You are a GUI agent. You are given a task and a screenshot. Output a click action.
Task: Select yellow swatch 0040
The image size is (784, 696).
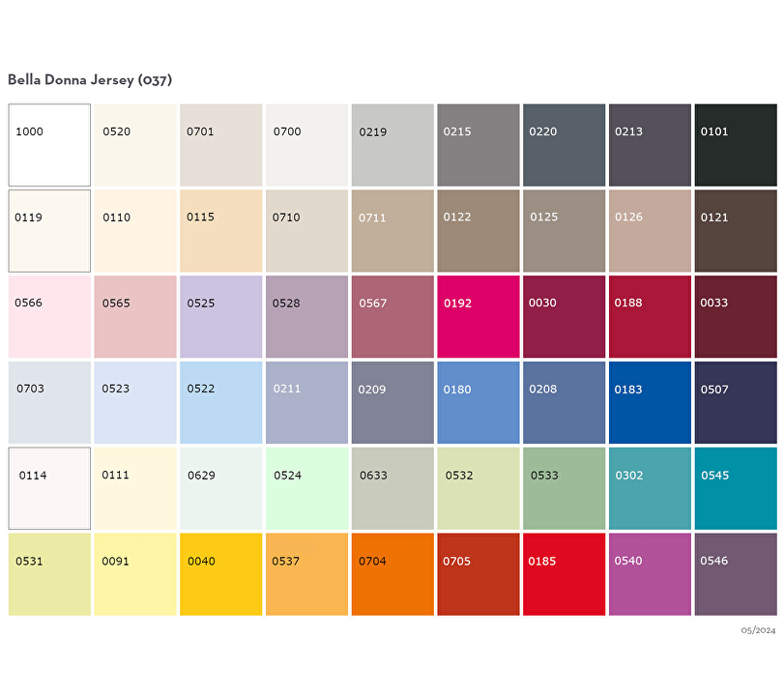click(x=220, y=574)
